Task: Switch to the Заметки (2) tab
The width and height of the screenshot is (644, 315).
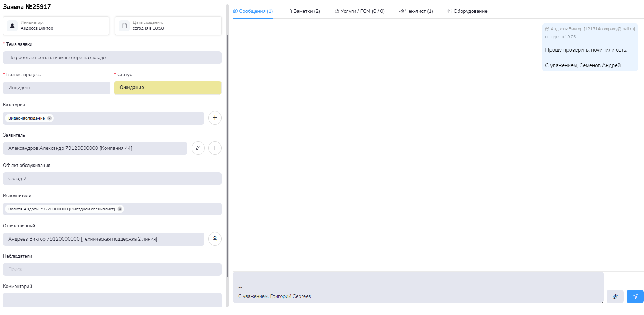Action: (304, 11)
